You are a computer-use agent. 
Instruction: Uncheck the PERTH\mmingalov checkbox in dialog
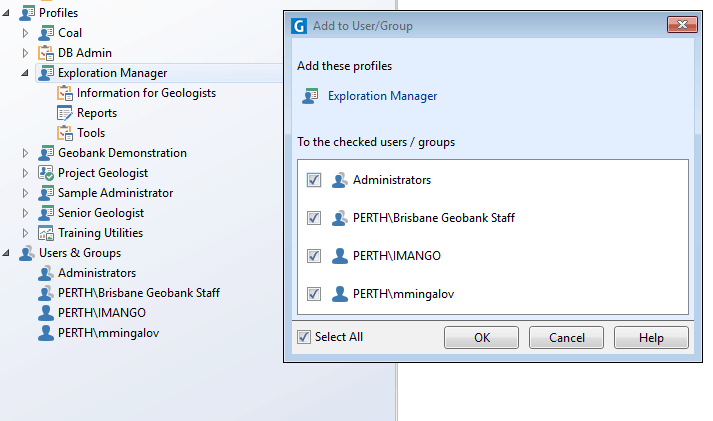(x=314, y=294)
